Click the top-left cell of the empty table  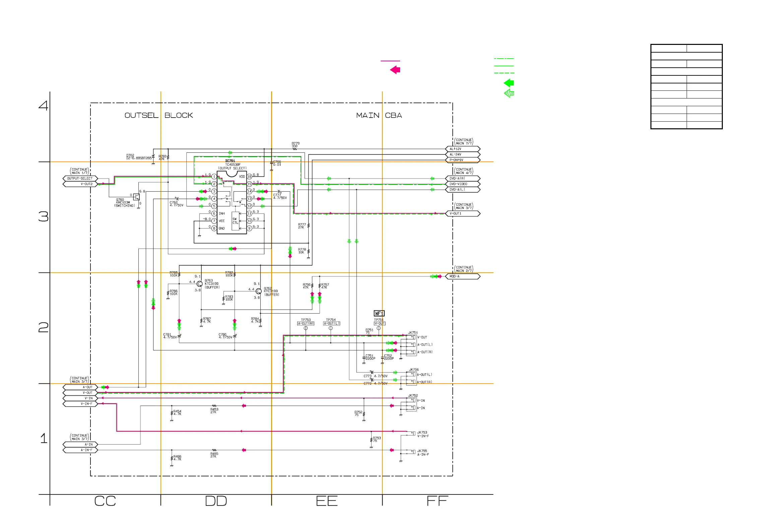click(x=669, y=48)
